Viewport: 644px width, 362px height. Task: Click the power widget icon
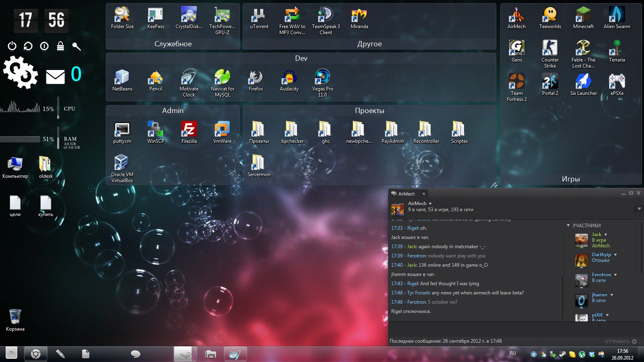point(12,46)
